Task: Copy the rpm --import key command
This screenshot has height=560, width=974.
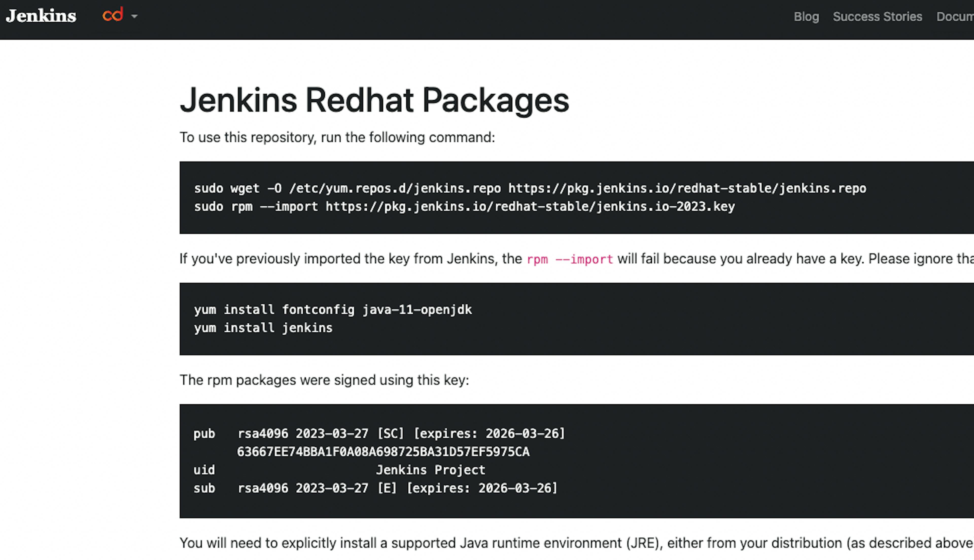Action: tap(464, 206)
